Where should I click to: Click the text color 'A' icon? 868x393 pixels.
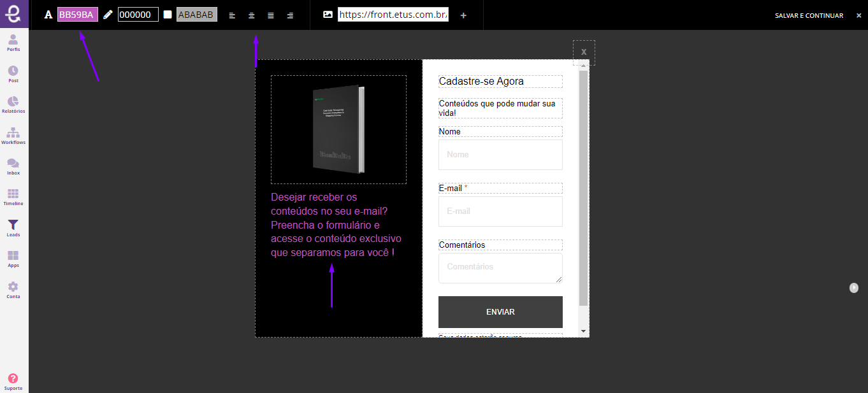(48, 15)
